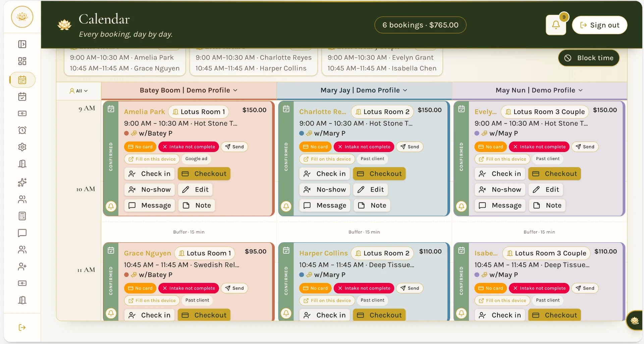Add a Note to Amelia Park booking

(x=197, y=205)
